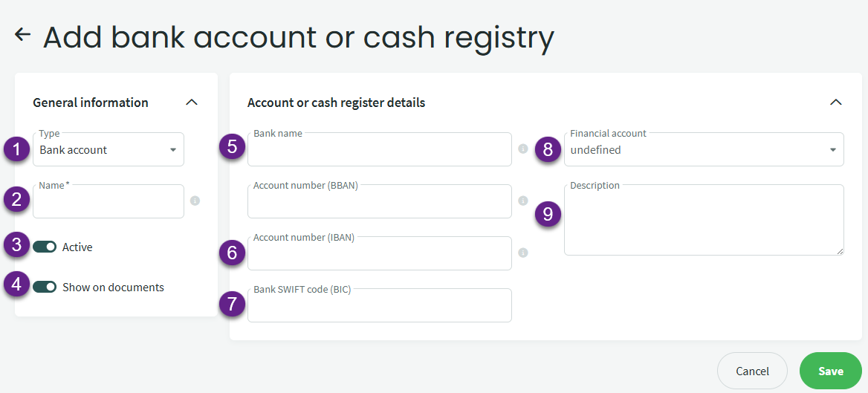Image resolution: width=868 pixels, height=393 pixels.
Task: Click info icon beside Account number (IBAN)
Action: pyautogui.click(x=522, y=253)
